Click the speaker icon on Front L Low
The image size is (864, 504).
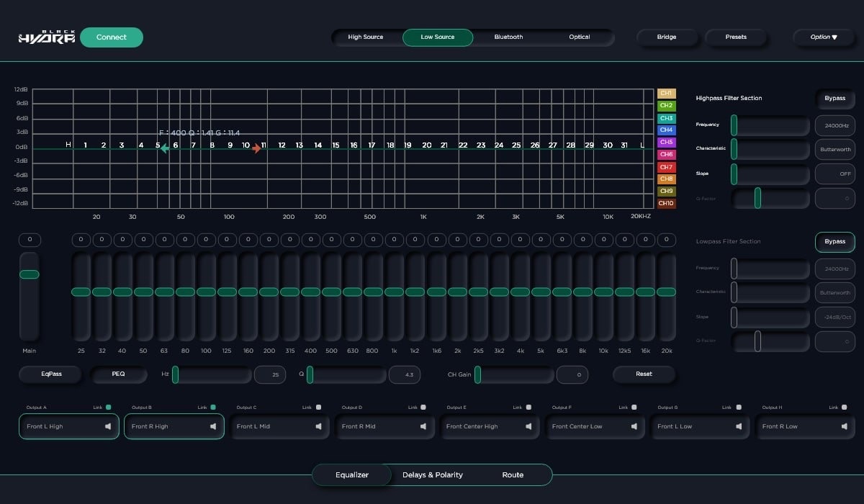(739, 426)
